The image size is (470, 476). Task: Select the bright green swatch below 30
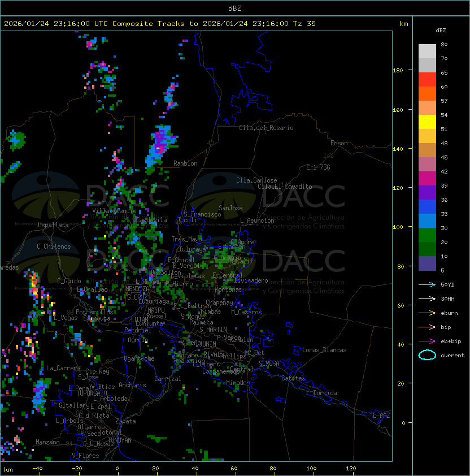pyautogui.click(x=427, y=235)
